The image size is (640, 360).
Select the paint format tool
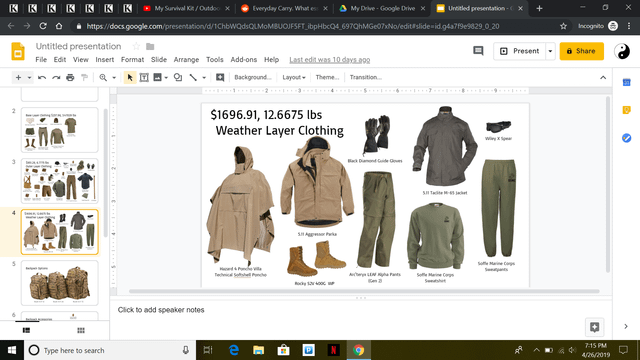(x=84, y=78)
